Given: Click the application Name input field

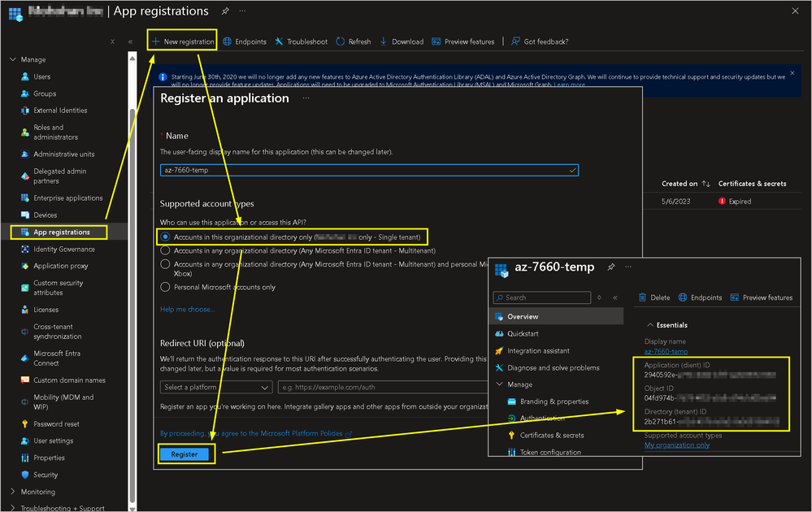Looking at the screenshot, I should coord(369,170).
